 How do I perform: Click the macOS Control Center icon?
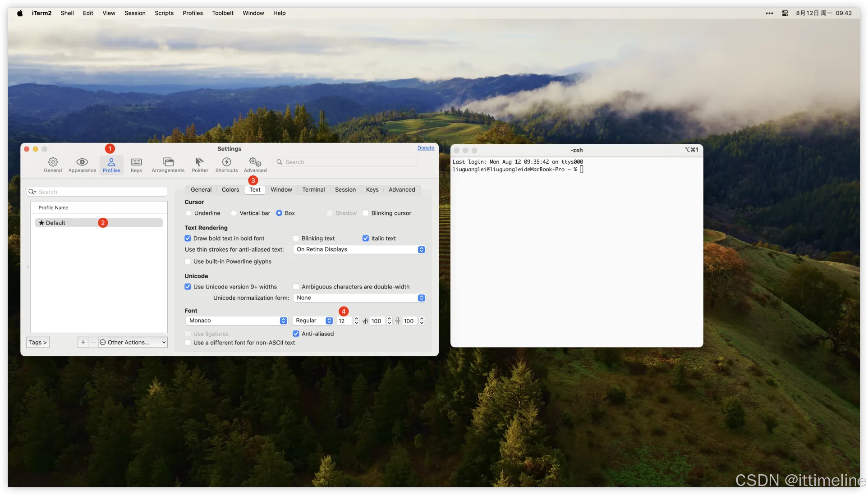785,13
